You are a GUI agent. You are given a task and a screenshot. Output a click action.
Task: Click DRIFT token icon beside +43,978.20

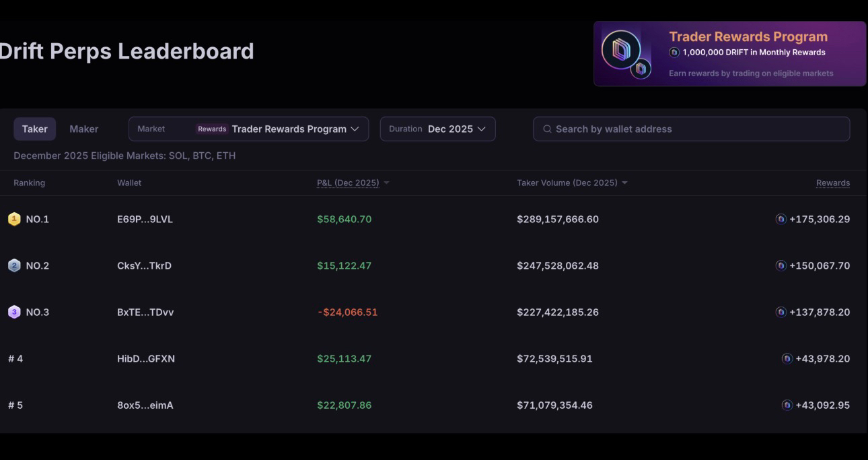(787, 358)
